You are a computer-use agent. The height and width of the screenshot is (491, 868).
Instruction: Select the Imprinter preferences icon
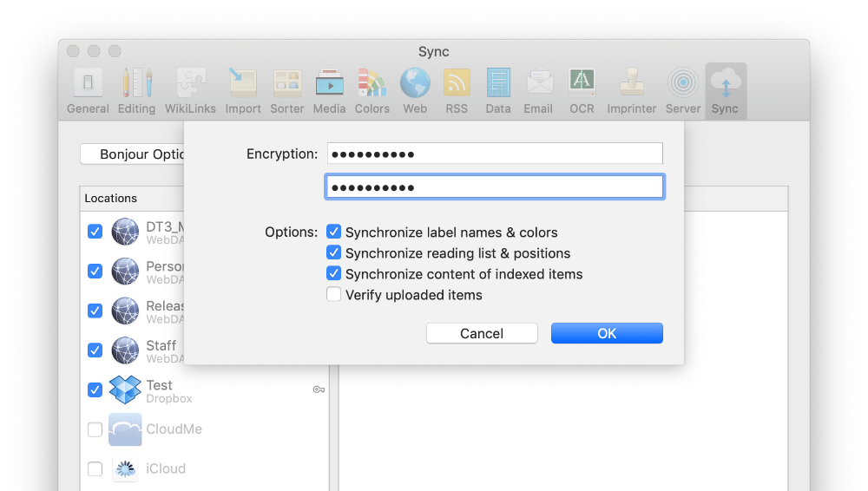pyautogui.click(x=631, y=91)
